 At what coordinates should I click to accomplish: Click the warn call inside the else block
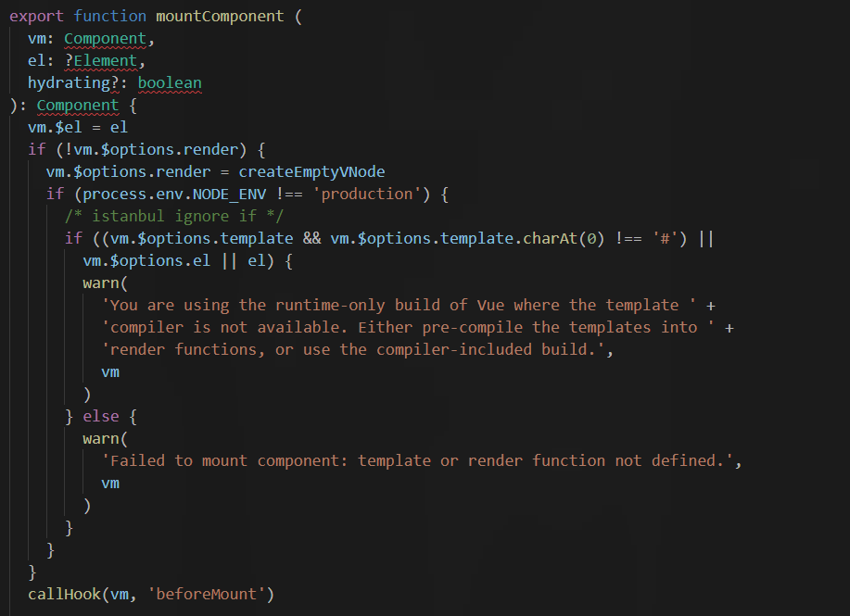pos(105,438)
